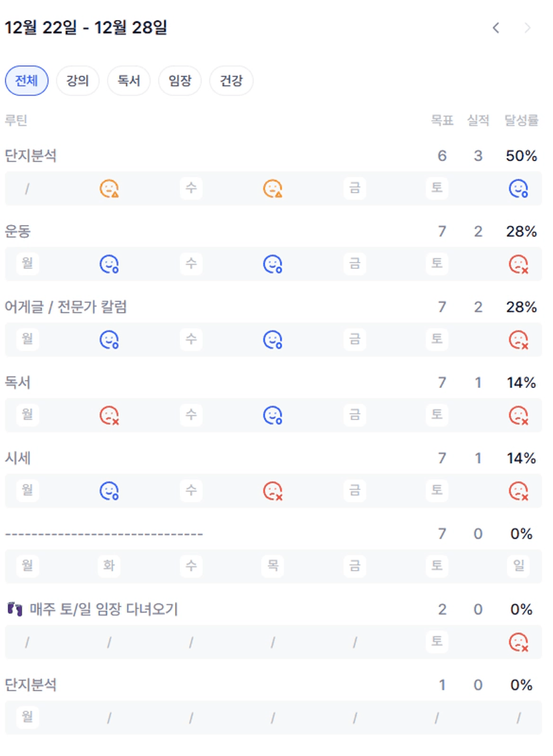Filter routines by 건강 tab
The width and height of the screenshot is (553, 756).
point(231,82)
